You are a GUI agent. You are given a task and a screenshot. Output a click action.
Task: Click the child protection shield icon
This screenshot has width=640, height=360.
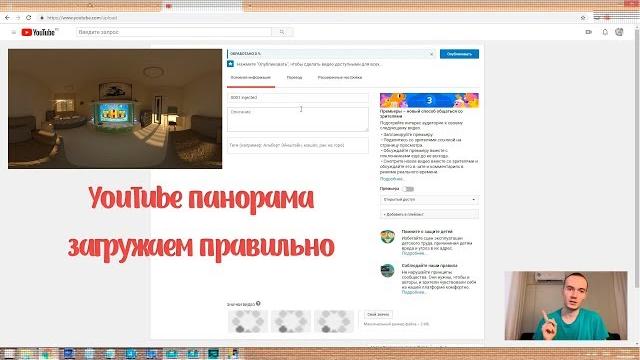click(387, 236)
